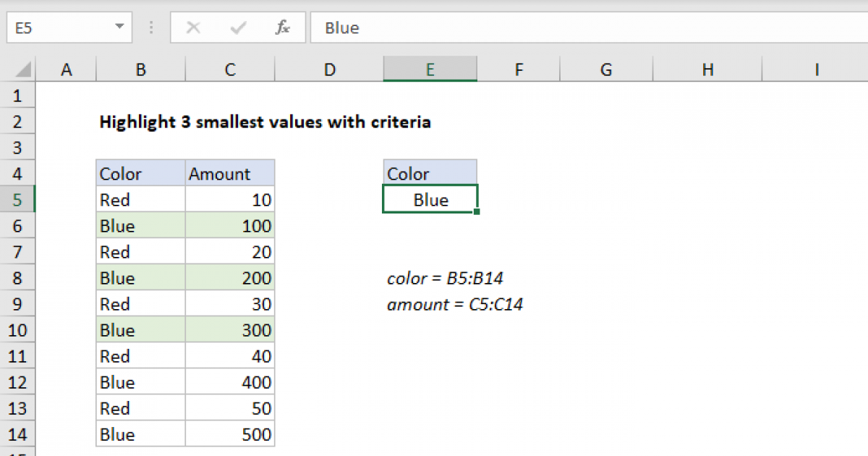Click the title Highlight 3 smallest values cell

[265, 122]
